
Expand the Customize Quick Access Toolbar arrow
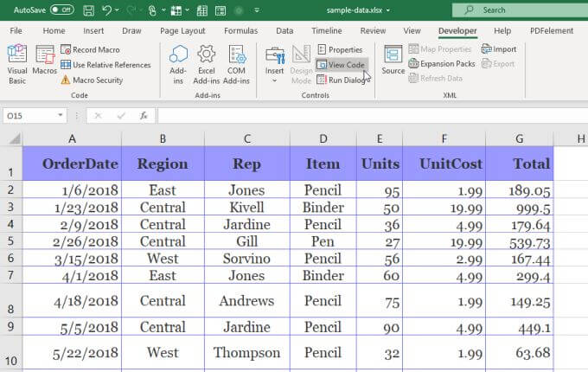[x=257, y=10]
